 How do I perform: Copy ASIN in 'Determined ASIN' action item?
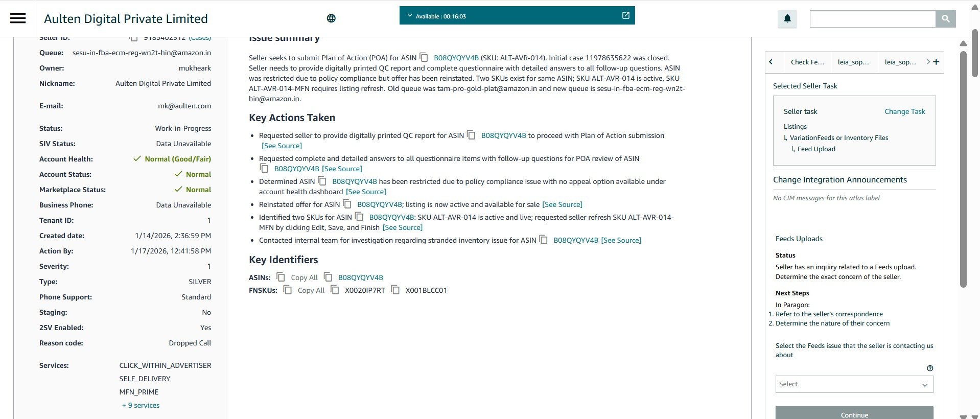point(322,181)
